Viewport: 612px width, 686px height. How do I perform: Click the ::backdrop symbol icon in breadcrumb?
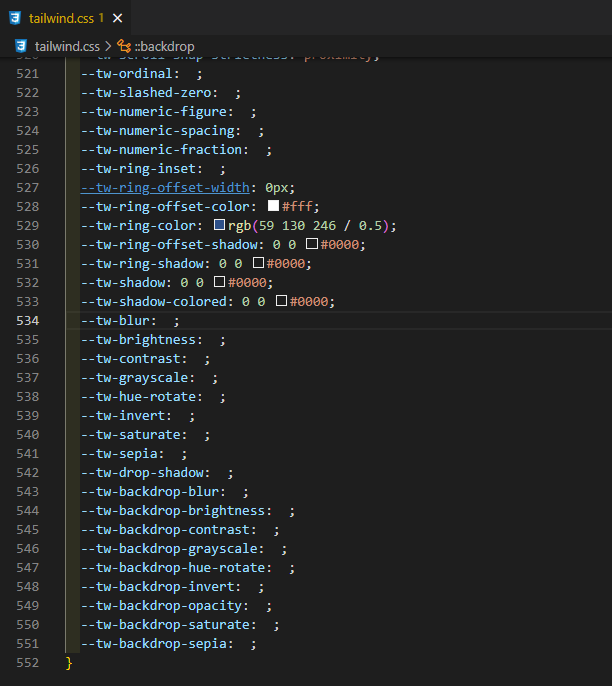pyautogui.click(x=124, y=46)
